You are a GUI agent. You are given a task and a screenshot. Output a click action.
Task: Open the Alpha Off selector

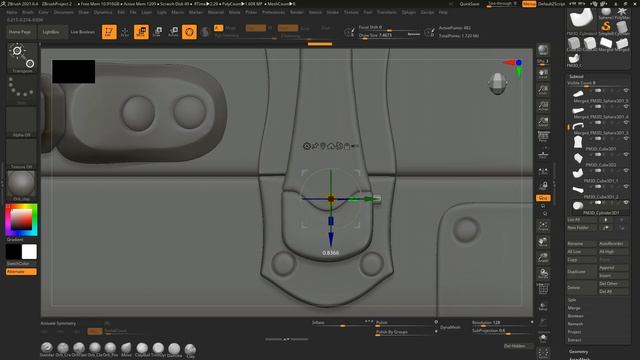tap(21, 122)
